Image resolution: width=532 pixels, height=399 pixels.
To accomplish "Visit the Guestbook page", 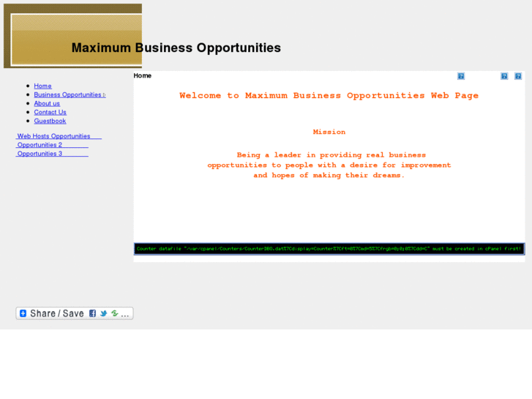I will coord(50,122).
